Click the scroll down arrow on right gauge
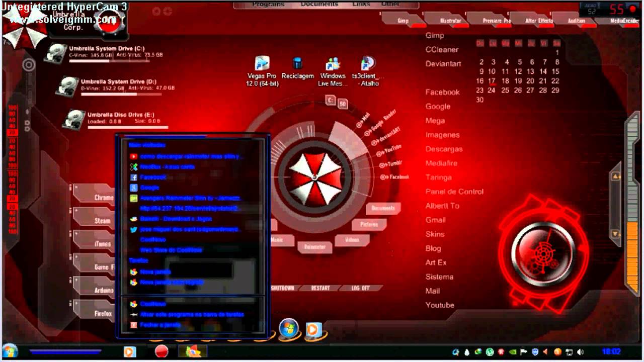 [616, 234]
